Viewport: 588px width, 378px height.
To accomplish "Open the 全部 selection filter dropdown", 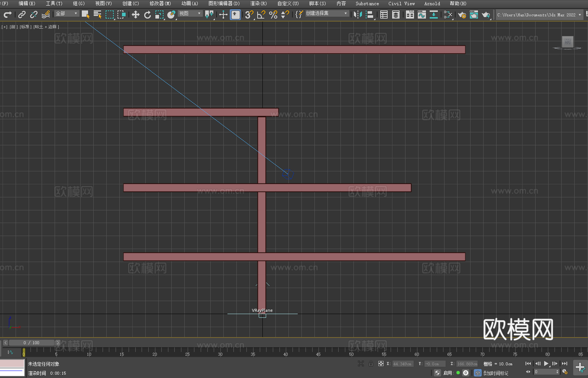I will click(x=67, y=13).
